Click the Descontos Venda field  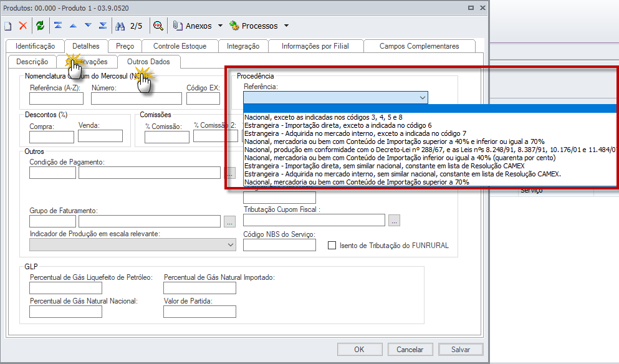pyautogui.click(x=100, y=136)
